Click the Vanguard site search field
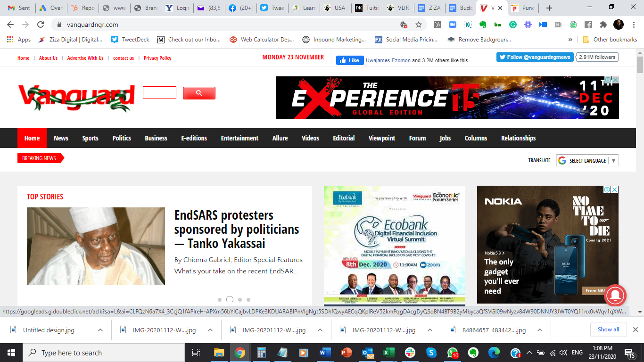 click(x=159, y=92)
